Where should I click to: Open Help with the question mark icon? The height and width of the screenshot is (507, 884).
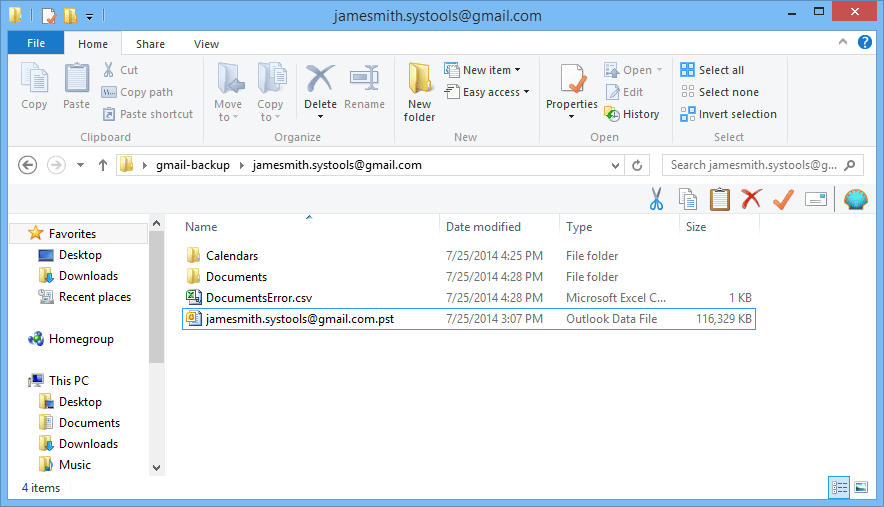coord(865,42)
